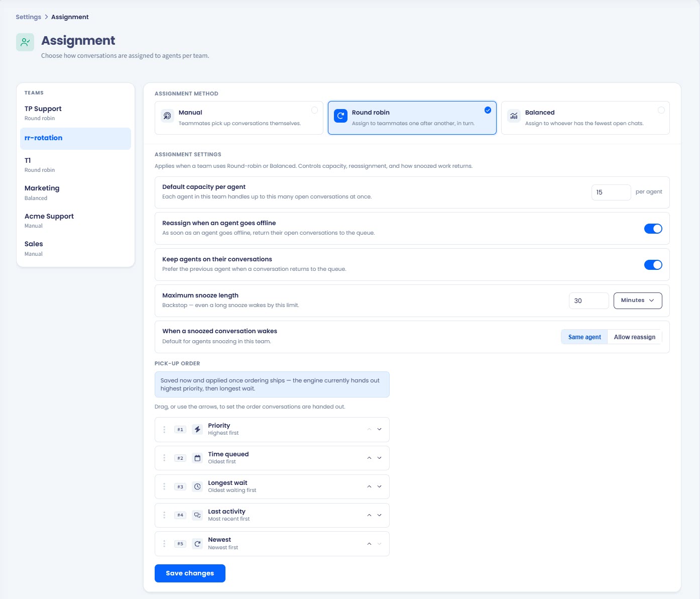Move Time queued down with the down arrow

(379, 458)
